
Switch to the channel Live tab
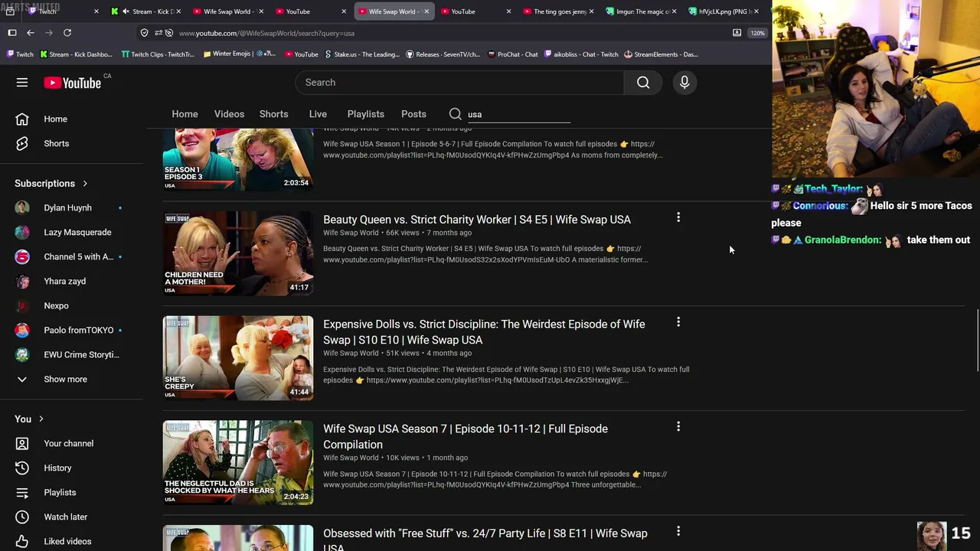[x=318, y=114]
